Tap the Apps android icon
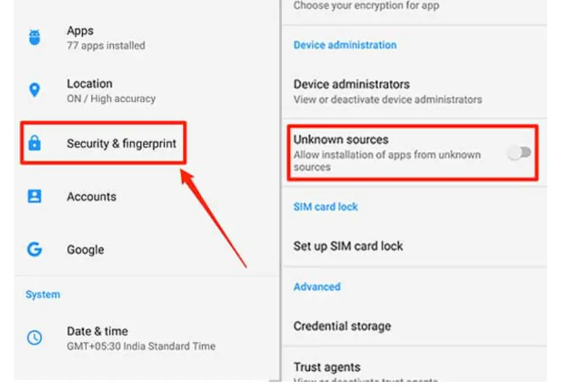 pos(34,38)
